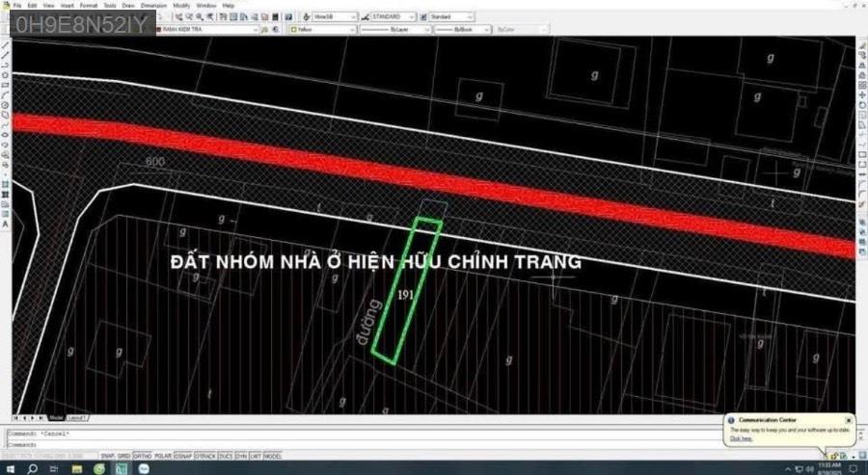Select the Multiline Text tool
Viewport: 868px width, 475px height.
pyautogui.click(x=6, y=224)
